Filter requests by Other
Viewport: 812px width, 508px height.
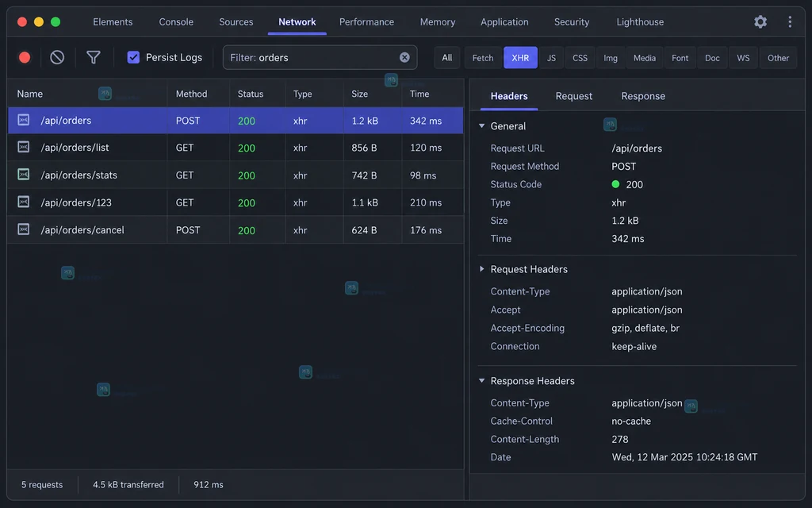pyautogui.click(x=779, y=57)
